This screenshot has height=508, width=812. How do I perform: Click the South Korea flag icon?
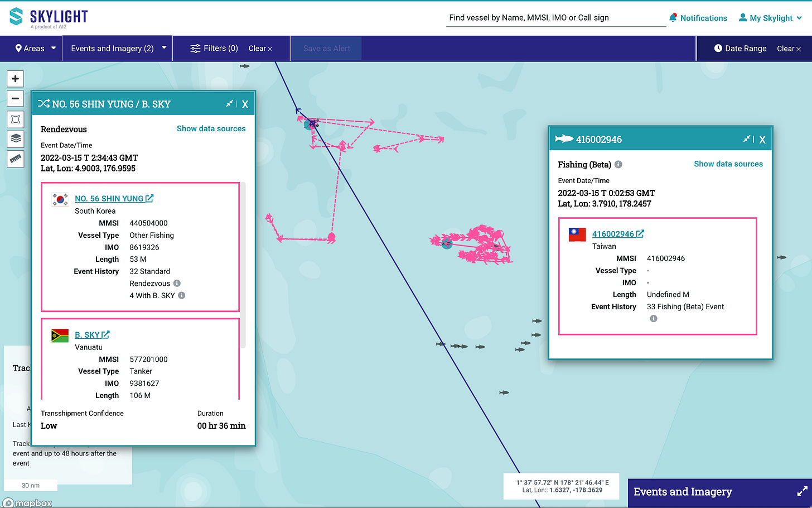pos(60,199)
